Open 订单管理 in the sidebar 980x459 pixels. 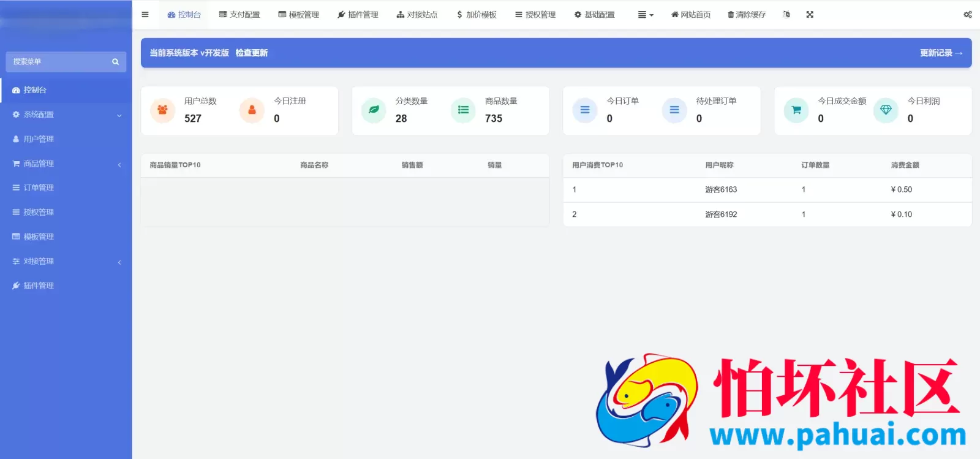pyautogui.click(x=66, y=188)
